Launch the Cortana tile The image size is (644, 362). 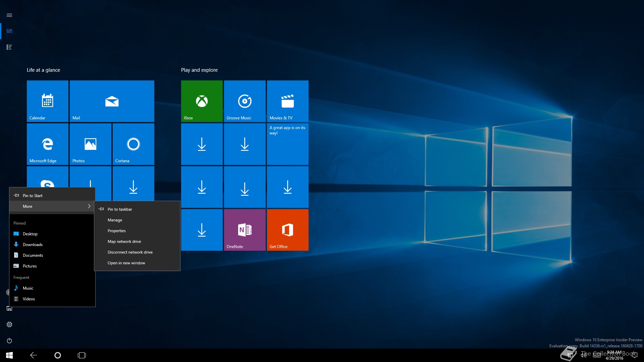point(133,144)
